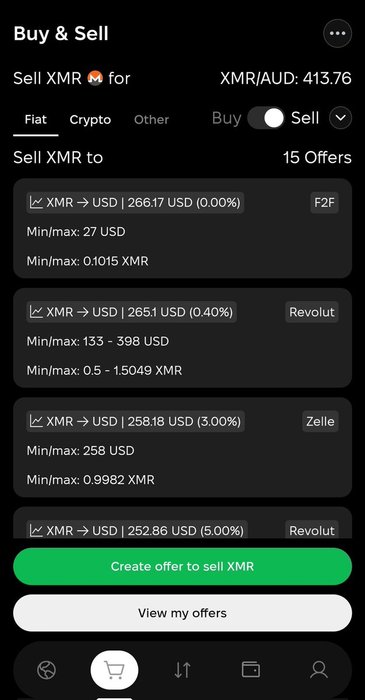Open the swap arrows exchange icon
This screenshot has height=700, width=365.
(182, 670)
